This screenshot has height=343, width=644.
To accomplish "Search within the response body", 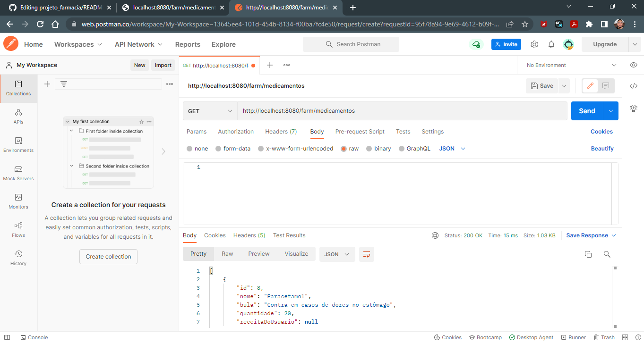I will (x=607, y=254).
